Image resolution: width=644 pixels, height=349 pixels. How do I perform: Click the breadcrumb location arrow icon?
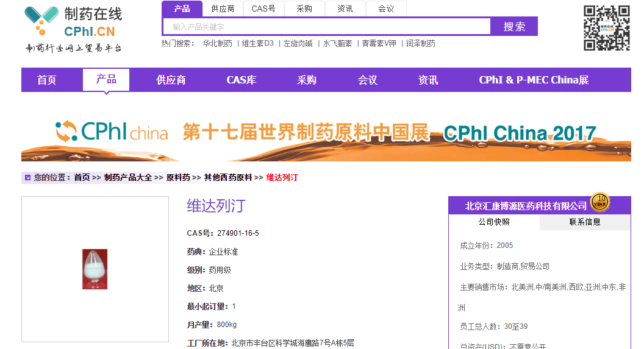[27, 178]
